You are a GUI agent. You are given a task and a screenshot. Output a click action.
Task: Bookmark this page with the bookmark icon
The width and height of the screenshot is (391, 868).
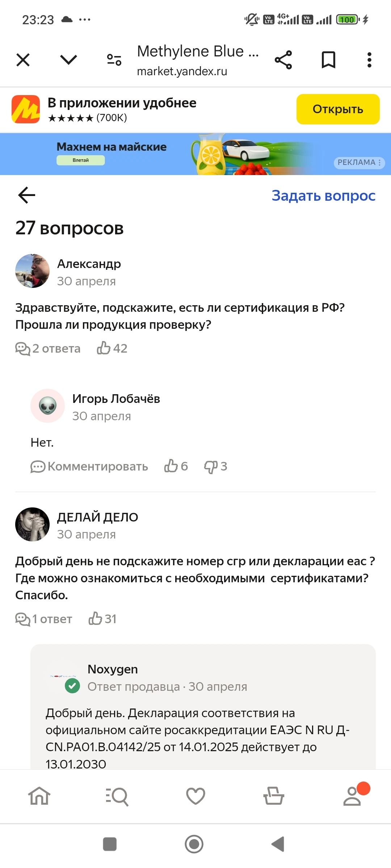point(328,60)
